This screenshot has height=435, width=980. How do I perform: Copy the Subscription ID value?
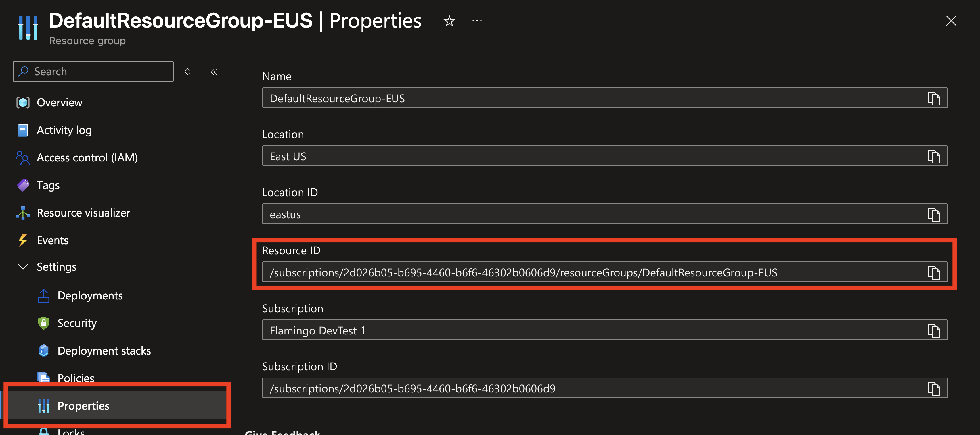point(934,388)
